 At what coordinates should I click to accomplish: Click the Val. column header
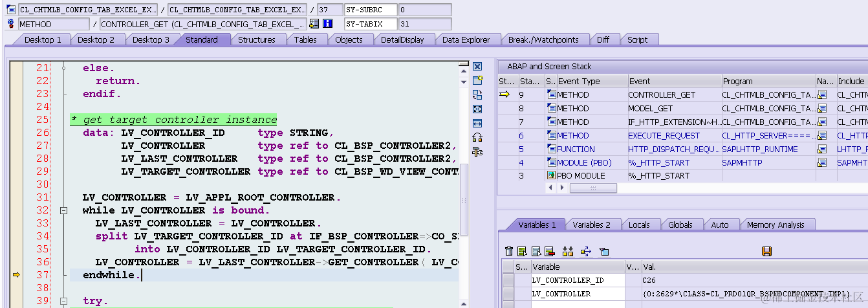click(x=754, y=267)
